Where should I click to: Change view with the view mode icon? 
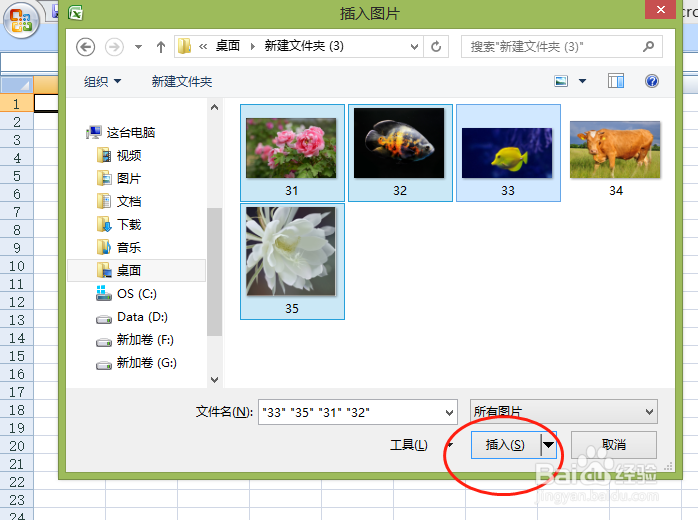[x=561, y=81]
